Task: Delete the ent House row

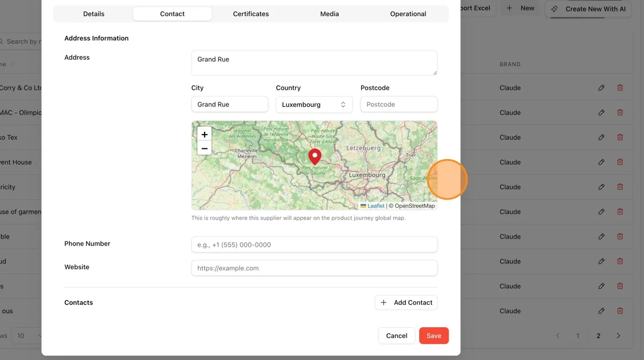Action: [620, 162]
